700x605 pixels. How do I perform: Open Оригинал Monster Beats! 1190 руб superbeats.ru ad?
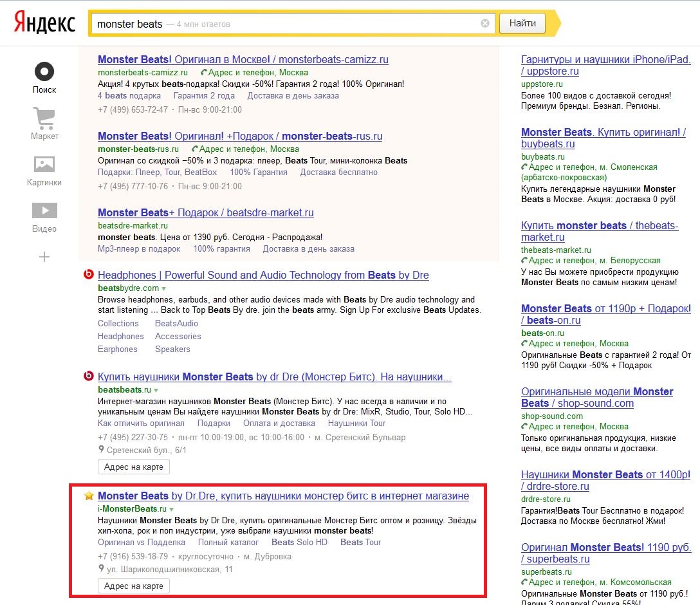point(606,554)
